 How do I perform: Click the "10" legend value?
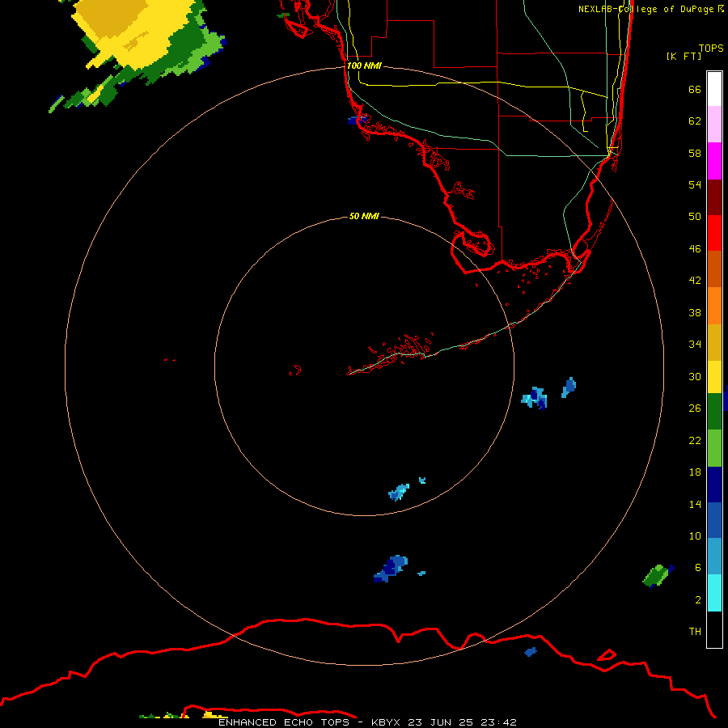695,536
